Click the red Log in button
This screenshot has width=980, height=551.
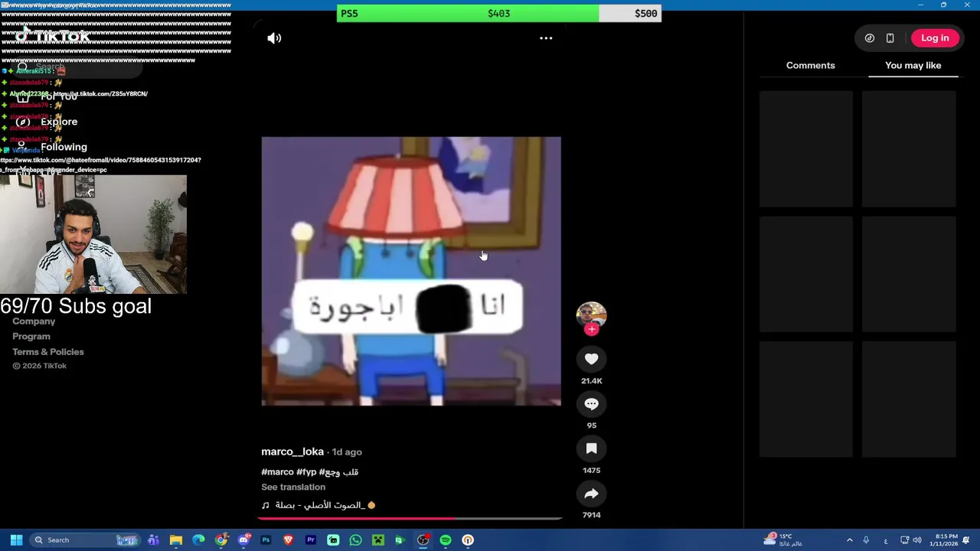coord(935,38)
